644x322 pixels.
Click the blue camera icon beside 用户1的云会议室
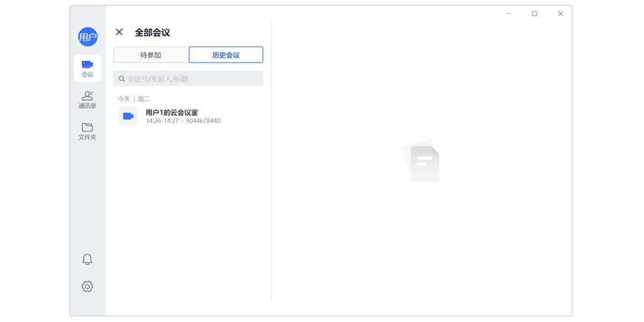(128, 116)
